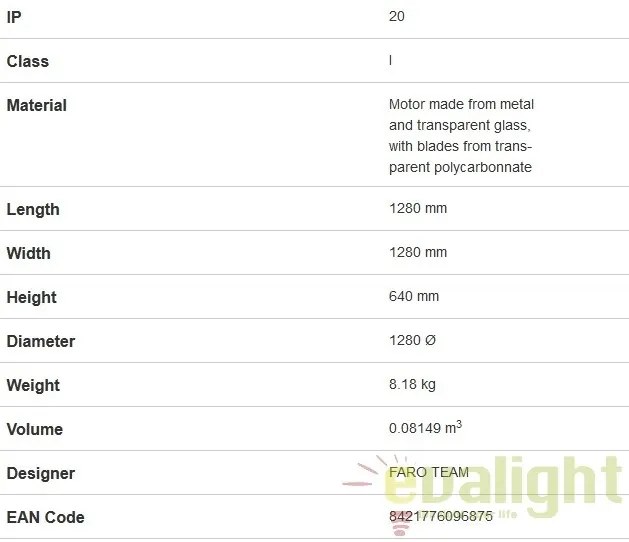Click the Material description text
This screenshot has width=629, height=542.
pyautogui.click(x=461, y=136)
